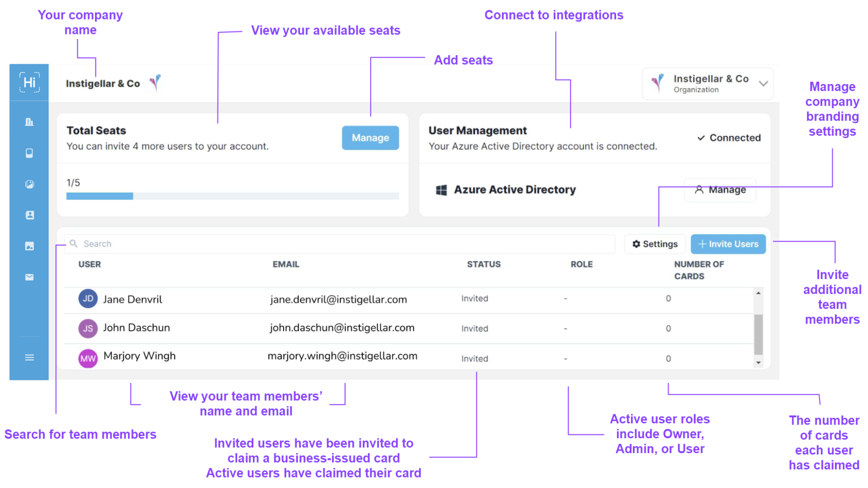Image resolution: width=868 pixels, height=488 pixels.
Task: Click the ROLE column header
Action: [x=582, y=264]
